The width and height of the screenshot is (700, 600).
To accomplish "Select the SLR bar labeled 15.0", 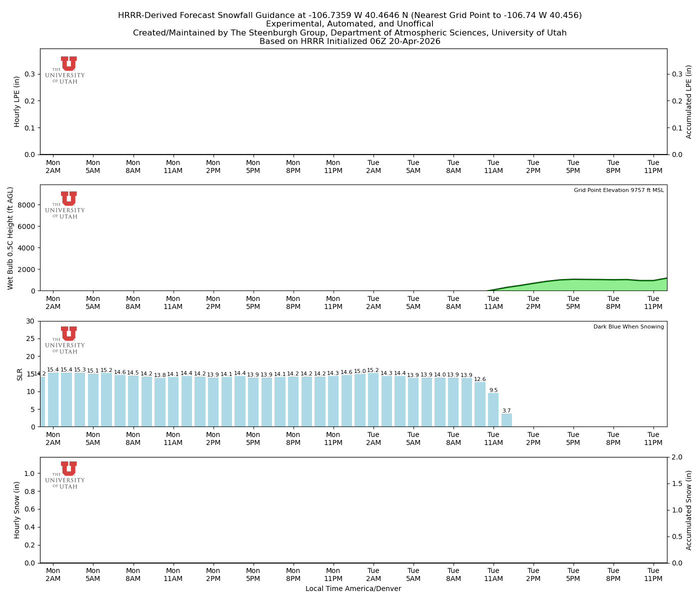I will [360, 400].
